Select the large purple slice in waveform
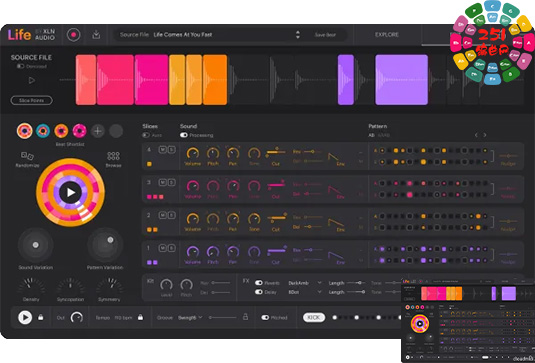Screen dimensions: 535x363 (x=402, y=80)
